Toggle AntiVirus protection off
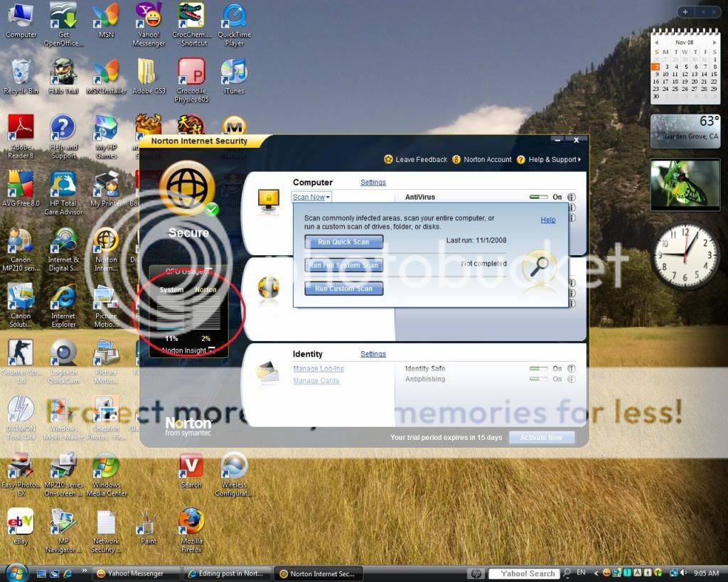The width and height of the screenshot is (728, 582). pyautogui.click(x=539, y=197)
